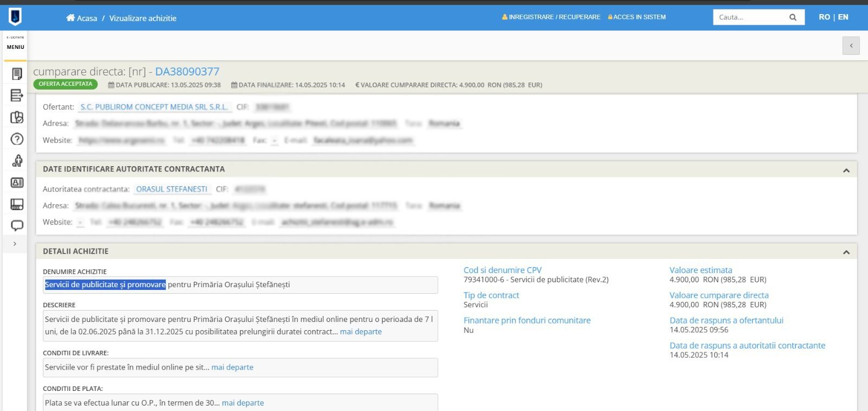Click the clipboard shield sidebar icon
This screenshot has width=868, height=411.
[x=17, y=117]
